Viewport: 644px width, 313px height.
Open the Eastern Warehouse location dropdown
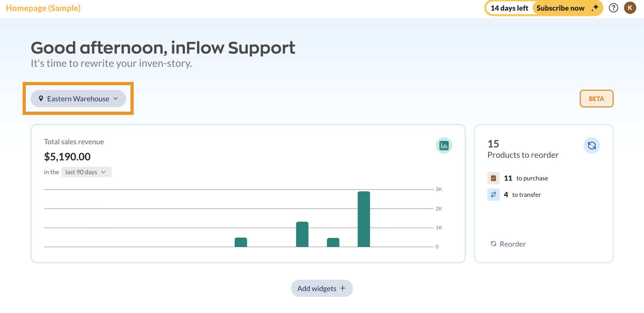(x=78, y=99)
